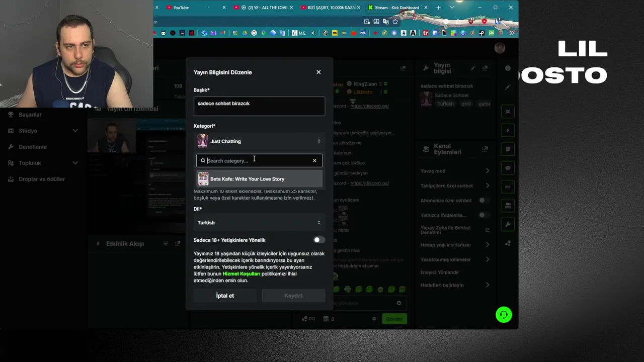
Task: Open the Google Drive bookmark
Action: [245, 33]
